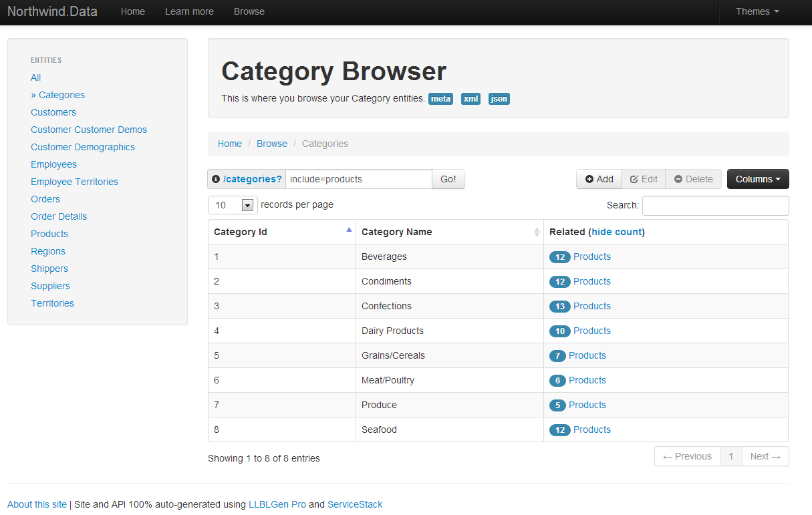The height and width of the screenshot is (515, 812).
Task: Focus the Search input field
Action: pyautogui.click(x=715, y=206)
